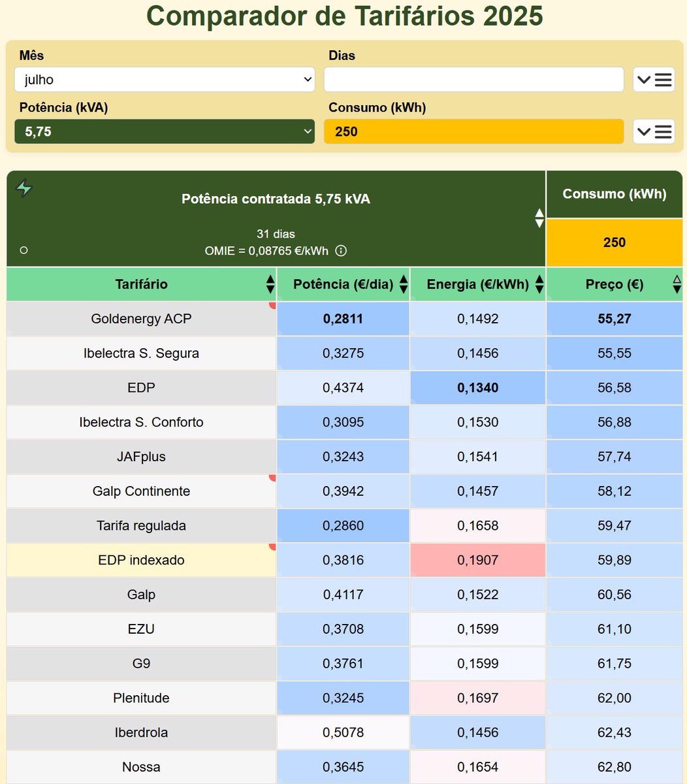The height and width of the screenshot is (784, 687).
Task: Click the Comparador de Tarifários 2025 title
Action: click(344, 16)
